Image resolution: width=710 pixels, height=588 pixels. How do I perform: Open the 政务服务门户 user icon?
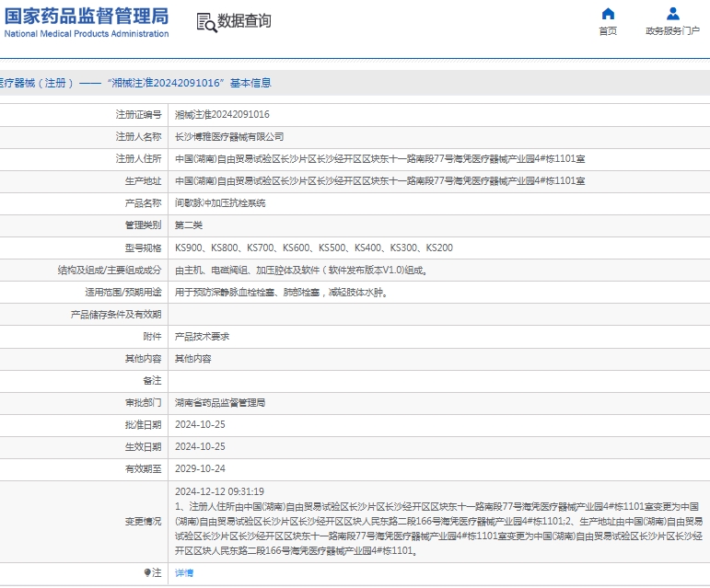pyautogui.click(x=673, y=14)
